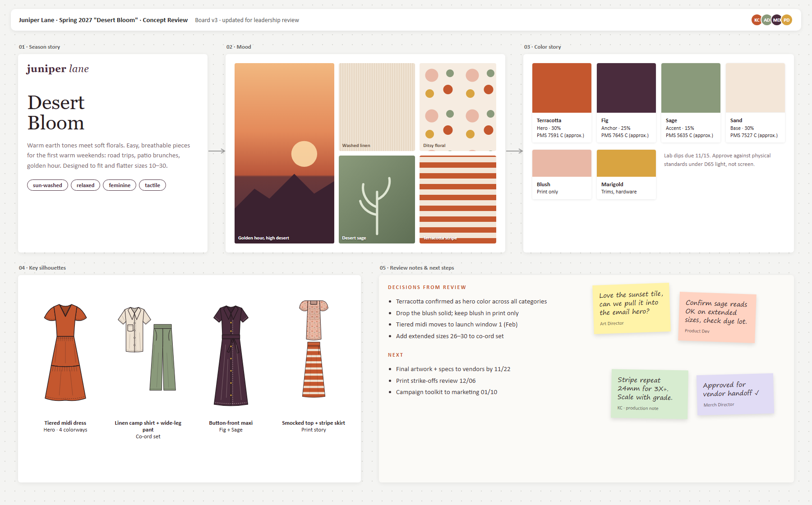This screenshot has width=812, height=505.
Task: Click the relaxed tag
Action: pyautogui.click(x=85, y=185)
